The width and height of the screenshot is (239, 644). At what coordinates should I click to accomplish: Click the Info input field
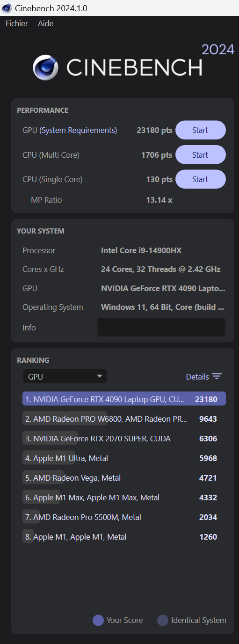[x=161, y=327]
